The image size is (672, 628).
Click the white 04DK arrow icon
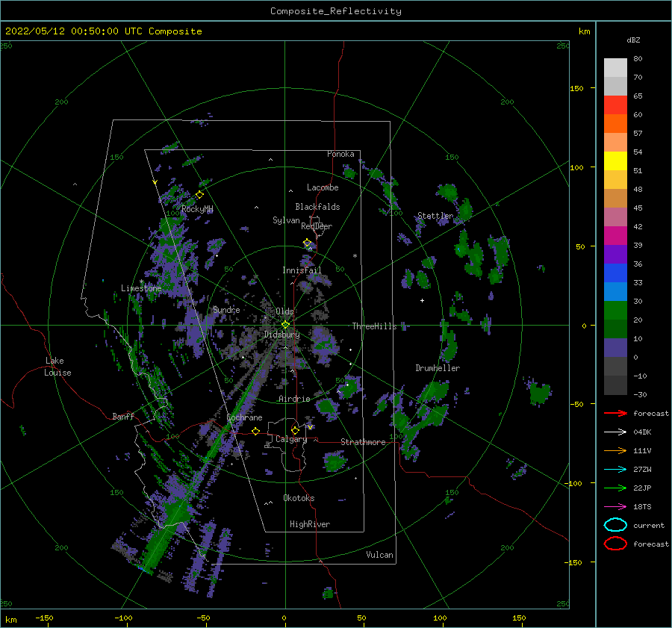tap(615, 432)
